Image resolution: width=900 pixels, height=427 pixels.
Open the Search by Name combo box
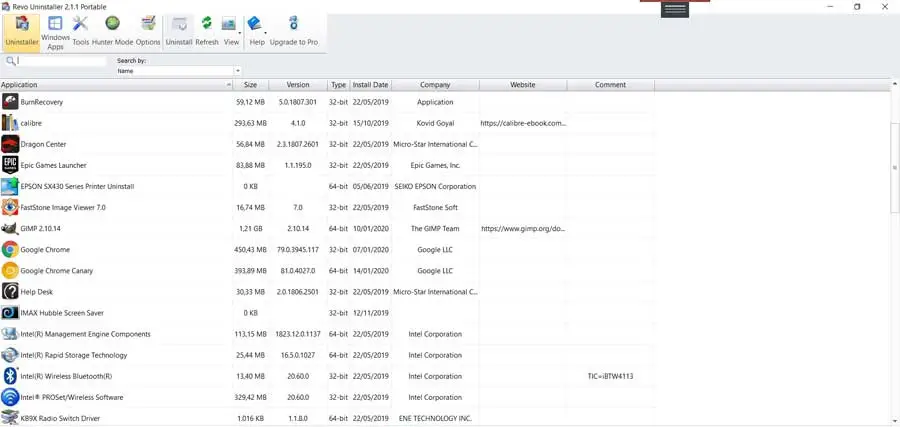tap(179, 71)
